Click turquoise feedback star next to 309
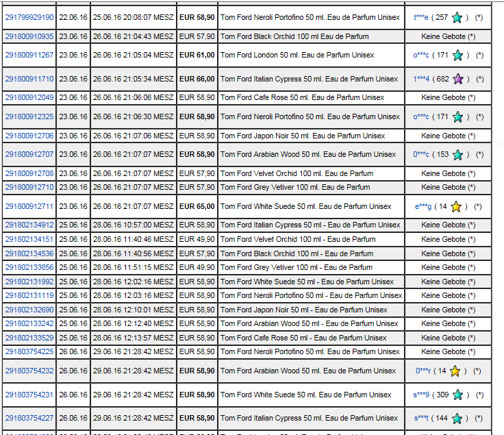This screenshot has width=504, height=435. (457, 395)
